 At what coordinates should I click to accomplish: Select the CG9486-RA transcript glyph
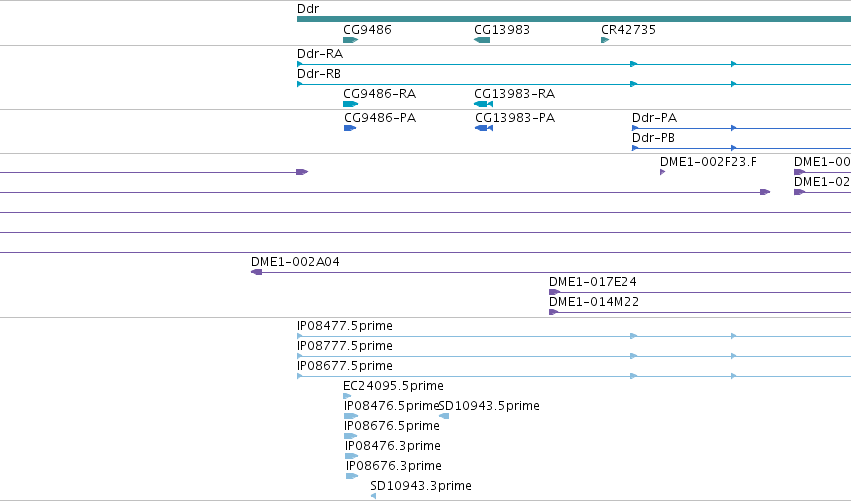click(351, 104)
